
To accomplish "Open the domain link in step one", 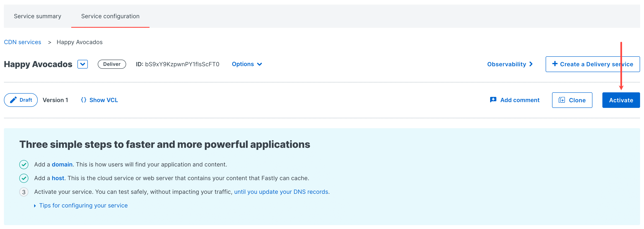I will (62, 164).
